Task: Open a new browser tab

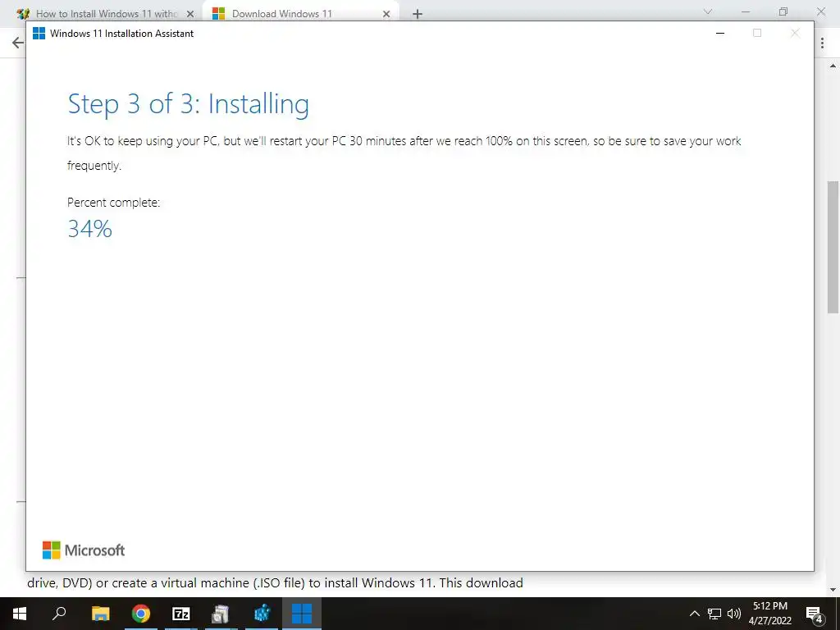Action: click(x=418, y=14)
